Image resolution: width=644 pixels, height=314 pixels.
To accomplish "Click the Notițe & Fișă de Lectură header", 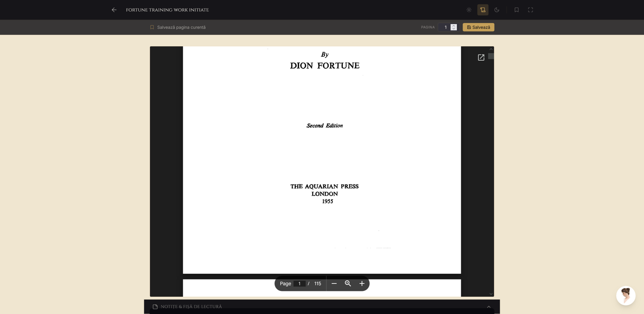I will tap(322, 307).
